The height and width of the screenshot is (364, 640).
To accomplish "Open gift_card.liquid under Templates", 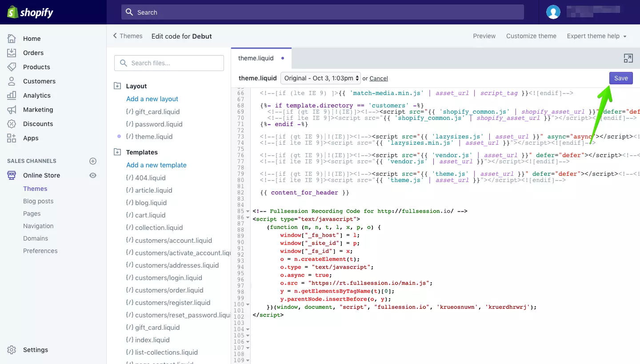I will click(157, 328).
